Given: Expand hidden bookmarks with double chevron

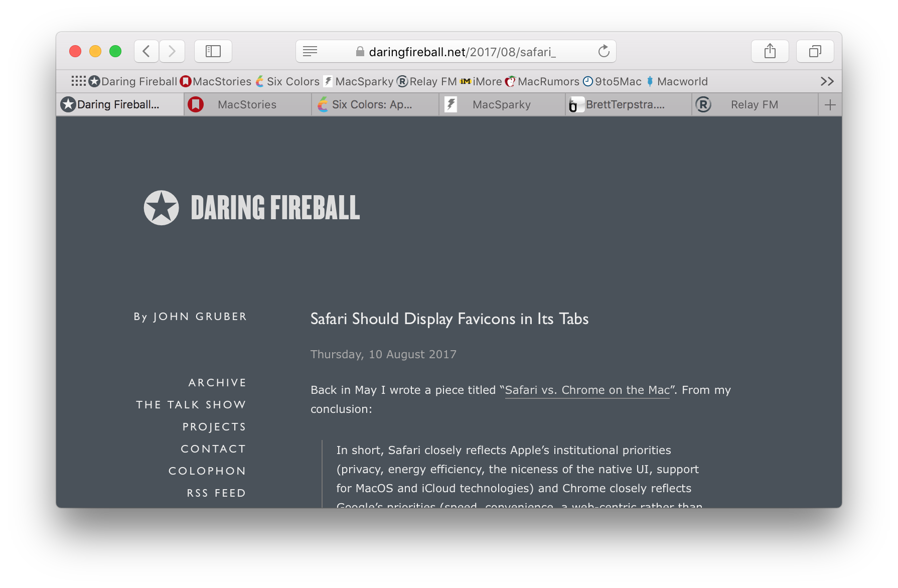Looking at the screenshot, I should pos(827,81).
